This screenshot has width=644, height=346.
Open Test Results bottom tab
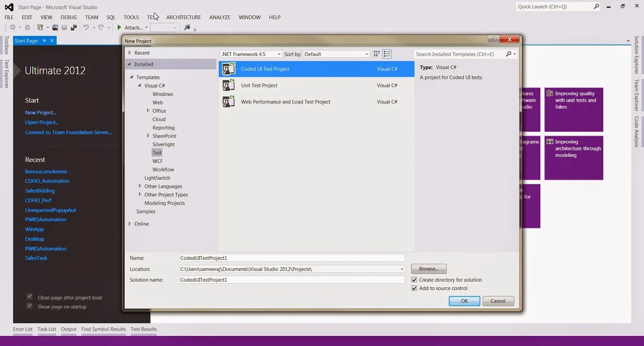tap(144, 329)
